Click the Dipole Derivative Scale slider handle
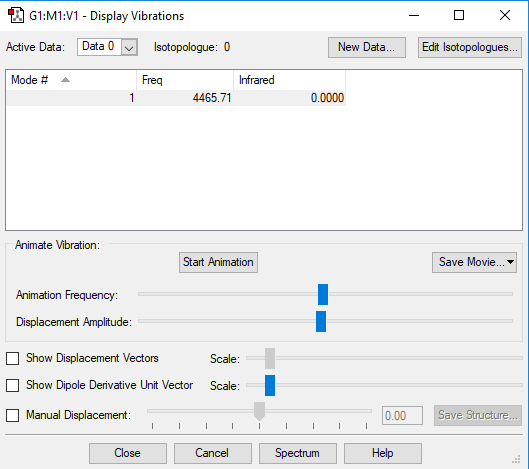 (270, 385)
